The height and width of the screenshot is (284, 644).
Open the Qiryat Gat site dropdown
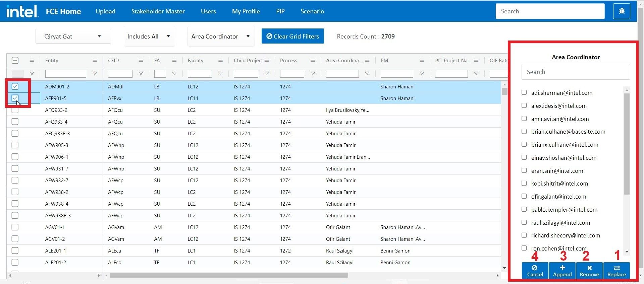click(73, 36)
